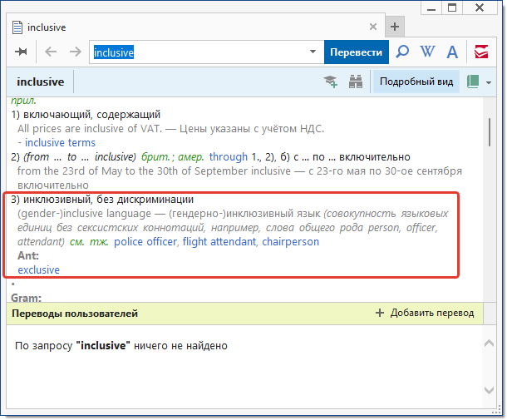
Task: Open the green dictionary book dropdown arrow
Action: (489, 82)
